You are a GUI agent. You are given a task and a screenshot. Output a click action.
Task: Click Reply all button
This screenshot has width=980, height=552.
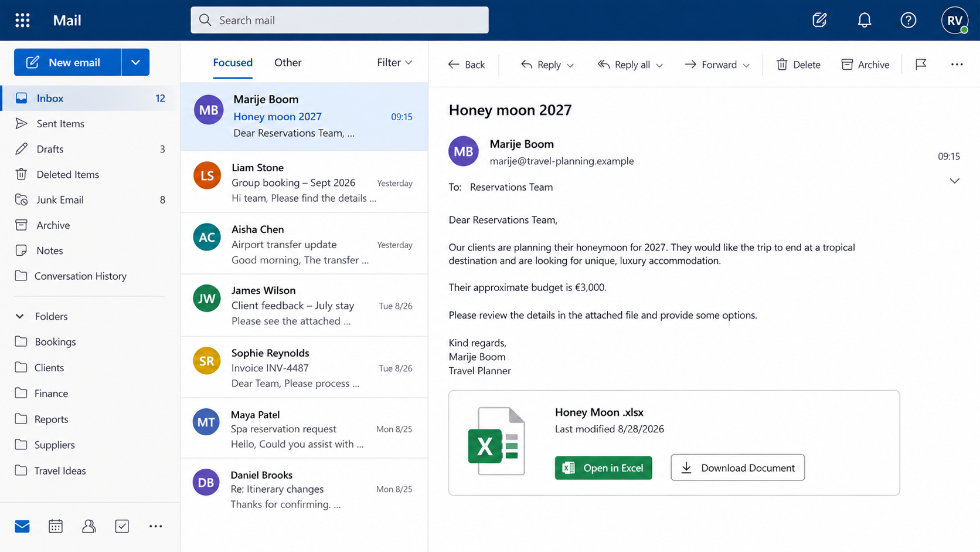click(624, 65)
